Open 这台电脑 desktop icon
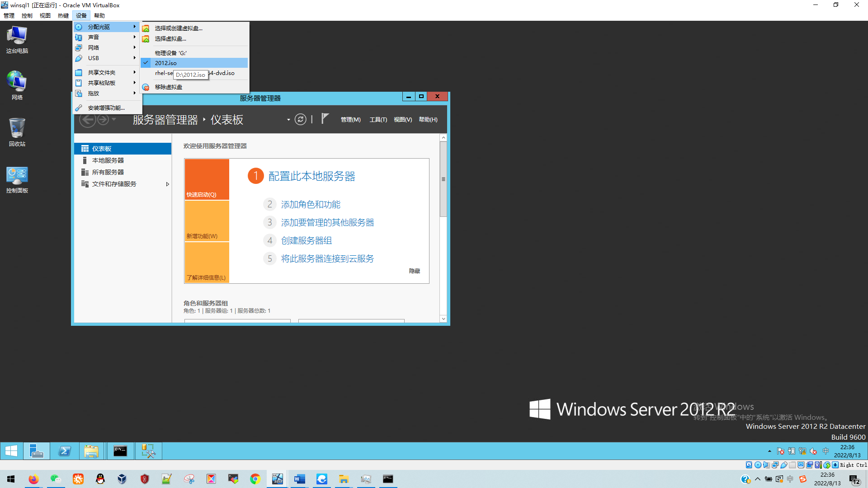Screen dimensions: 868x488 coord(17,40)
